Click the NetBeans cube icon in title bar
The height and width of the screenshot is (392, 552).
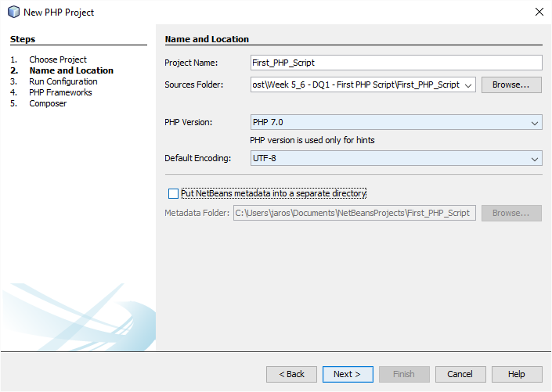(x=14, y=12)
